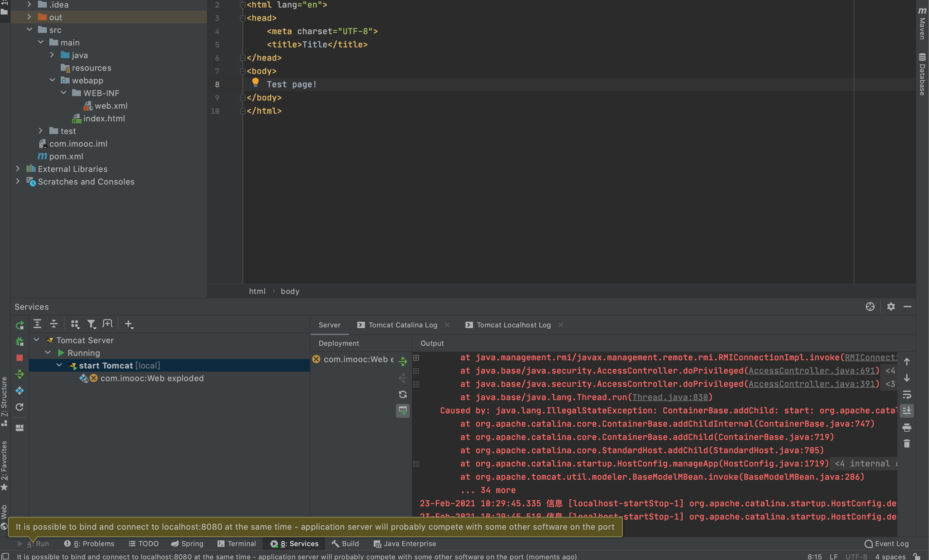Close the Tomcat Catalina Log tab
Screen dimensions: 929x560
coord(447,325)
